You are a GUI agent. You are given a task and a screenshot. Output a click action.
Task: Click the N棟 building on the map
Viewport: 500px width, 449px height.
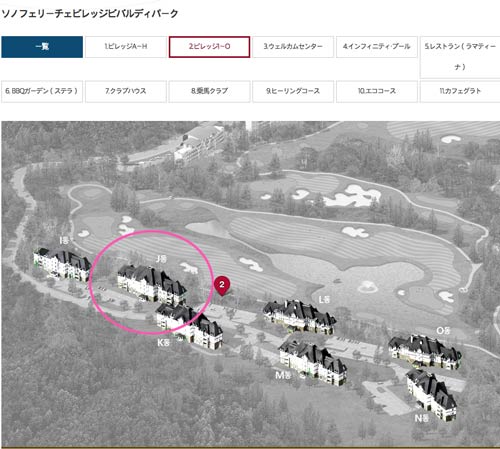point(432,393)
